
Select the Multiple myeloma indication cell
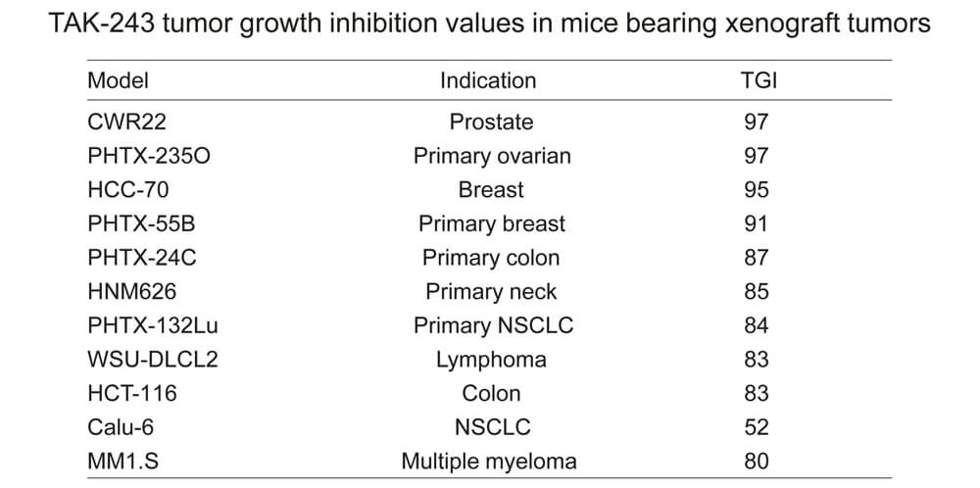click(489, 461)
